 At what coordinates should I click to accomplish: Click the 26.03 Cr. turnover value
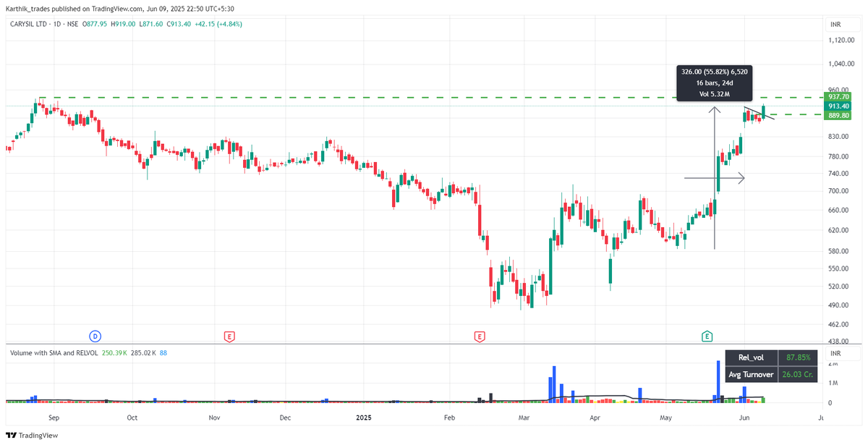[798, 374]
